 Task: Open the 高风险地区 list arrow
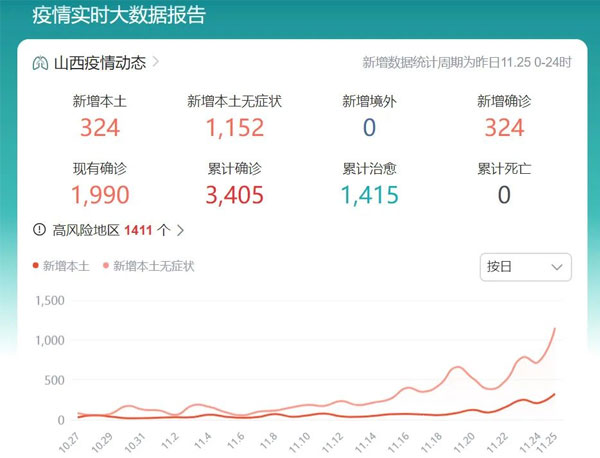coord(180,229)
